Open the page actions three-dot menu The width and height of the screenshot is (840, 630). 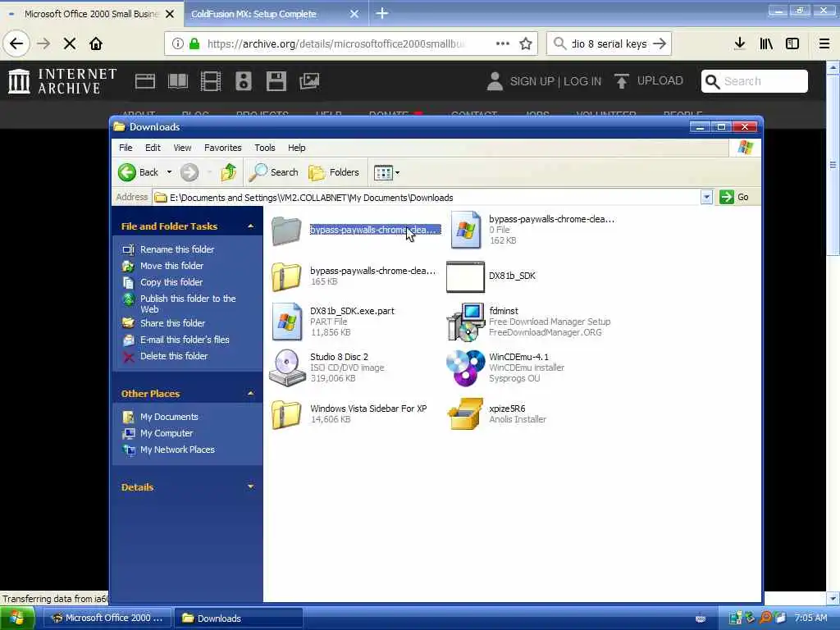tap(503, 43)
